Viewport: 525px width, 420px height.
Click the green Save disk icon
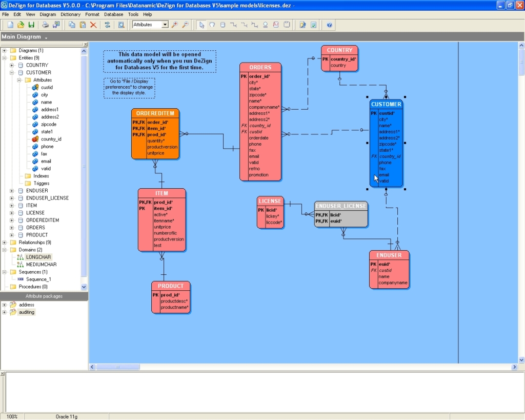pos(31,25)
